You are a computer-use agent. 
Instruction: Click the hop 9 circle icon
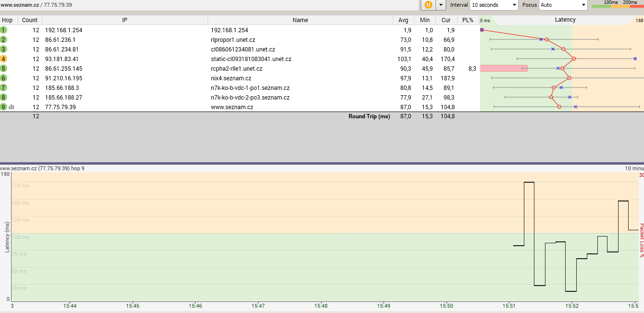4,107
